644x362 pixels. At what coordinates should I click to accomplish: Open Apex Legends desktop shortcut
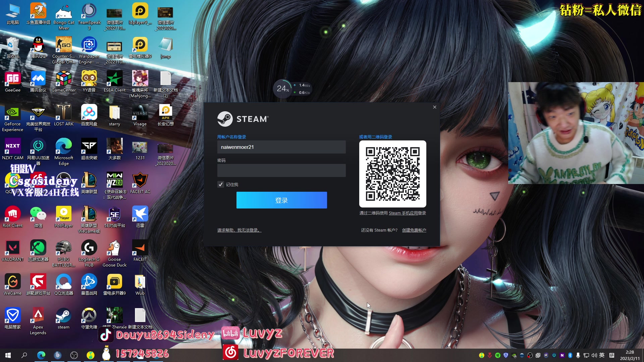click(38, 316)
